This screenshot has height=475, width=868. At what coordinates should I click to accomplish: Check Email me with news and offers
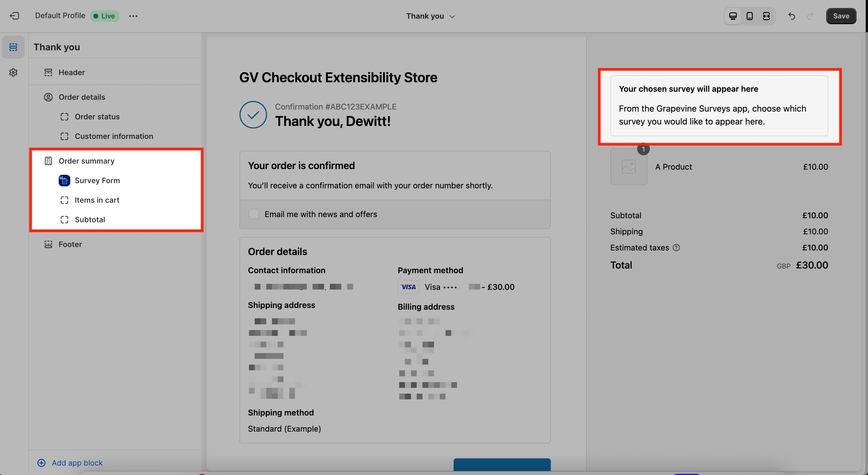[x=254, y=214]
